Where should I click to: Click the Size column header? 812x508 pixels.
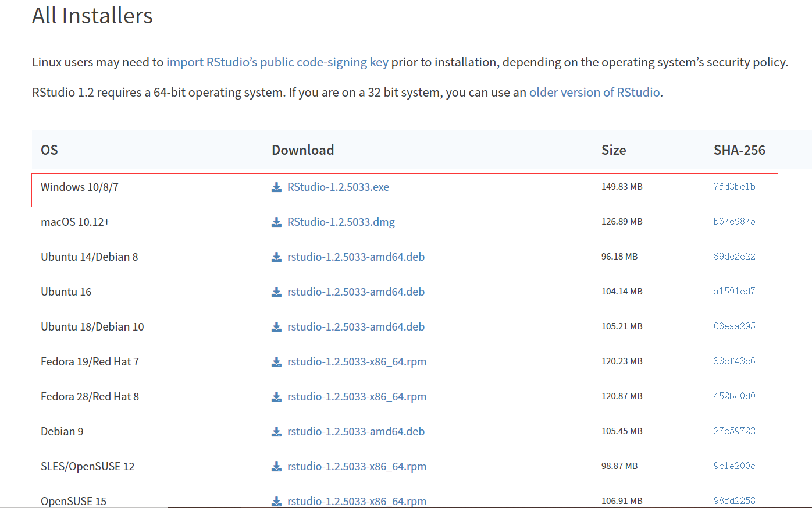[x=614, y=150]
